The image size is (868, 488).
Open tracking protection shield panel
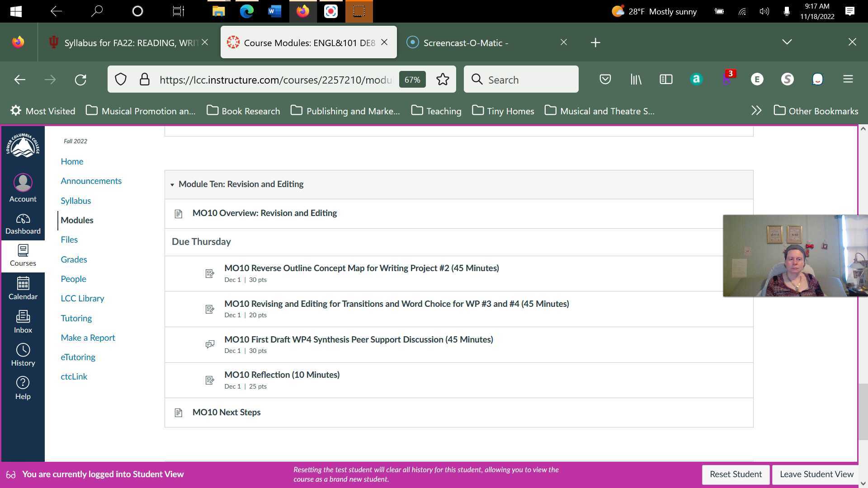click(x=120, y=79)
